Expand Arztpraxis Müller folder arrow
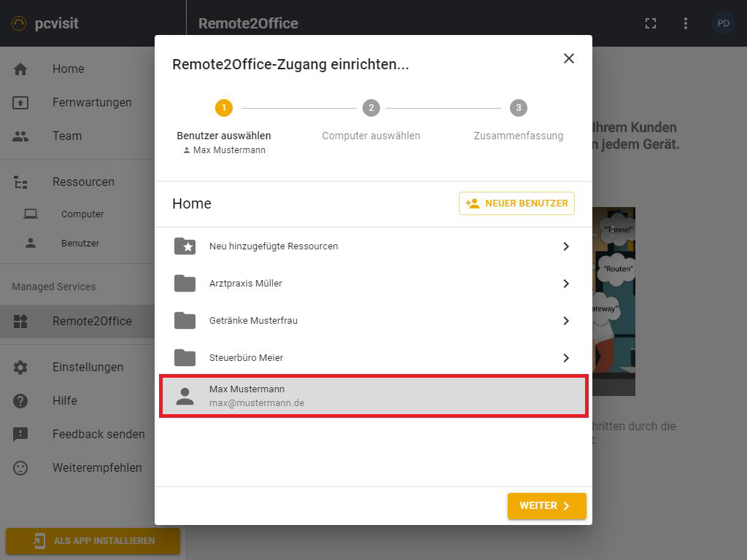Image resolution: width=747 pixels, height=560 pixels. [566, 284]
